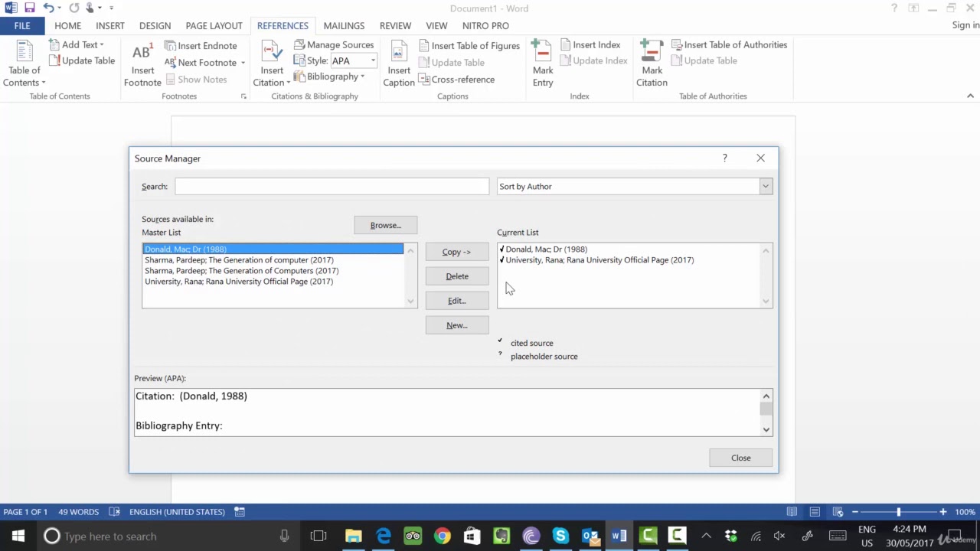The height and width of the screenshot is (551, 980).
Task: Open the NITRO PRO tab
Action: point(485,25)
